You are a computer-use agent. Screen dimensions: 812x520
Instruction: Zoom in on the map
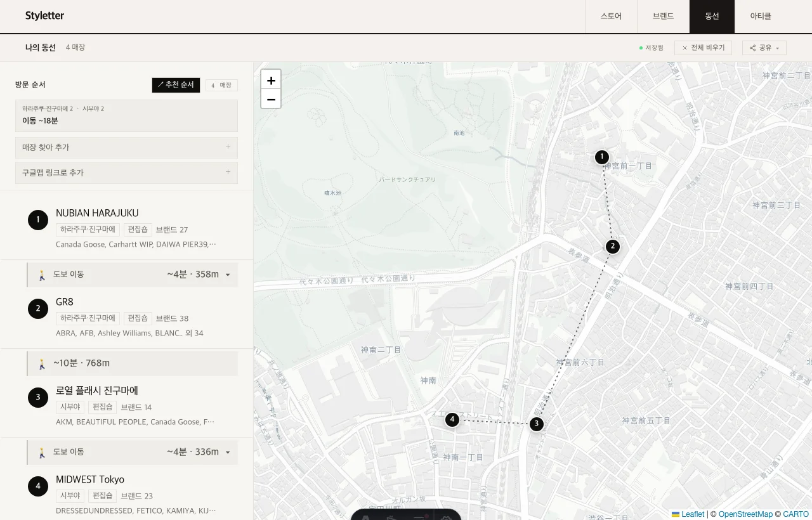point(271,80)
